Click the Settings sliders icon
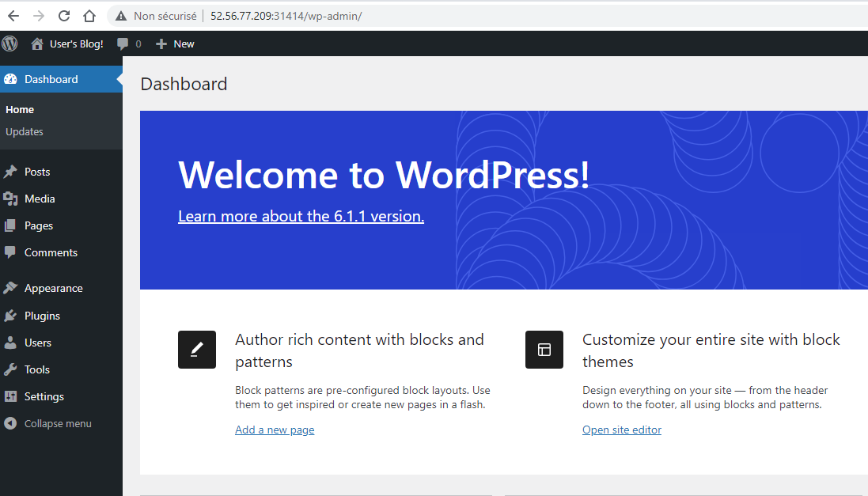The image size is (868, 496). 10,396
